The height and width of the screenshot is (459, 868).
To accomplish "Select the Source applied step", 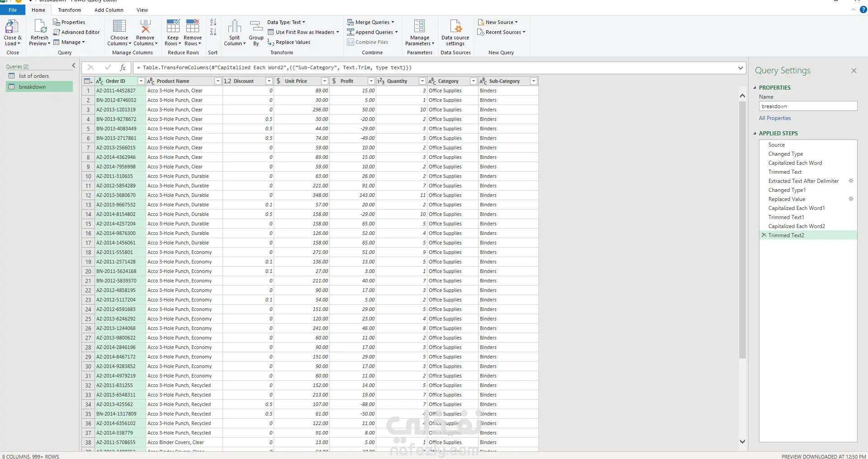I will 808,145.
